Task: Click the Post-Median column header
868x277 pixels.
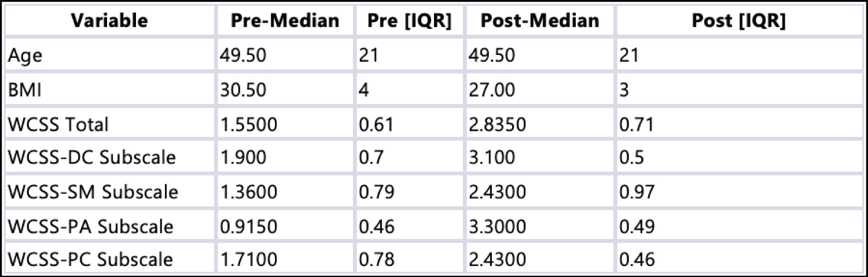Action: coord(540,21)
